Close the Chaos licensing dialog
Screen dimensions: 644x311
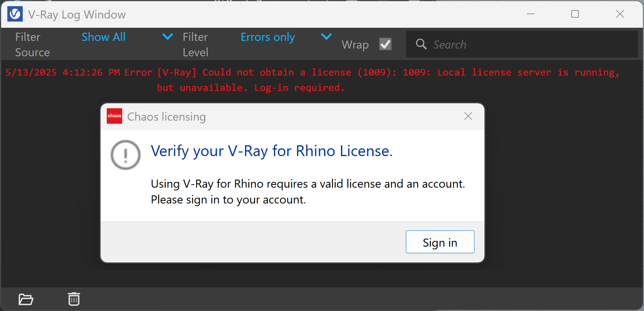(x=468, y=116)
